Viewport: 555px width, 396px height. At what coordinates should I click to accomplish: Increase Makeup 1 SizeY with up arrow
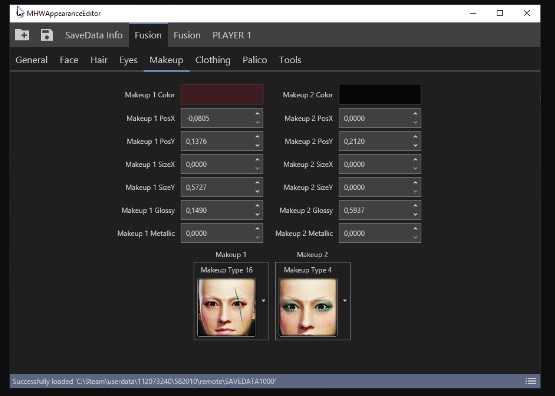[x=257, y=183]
